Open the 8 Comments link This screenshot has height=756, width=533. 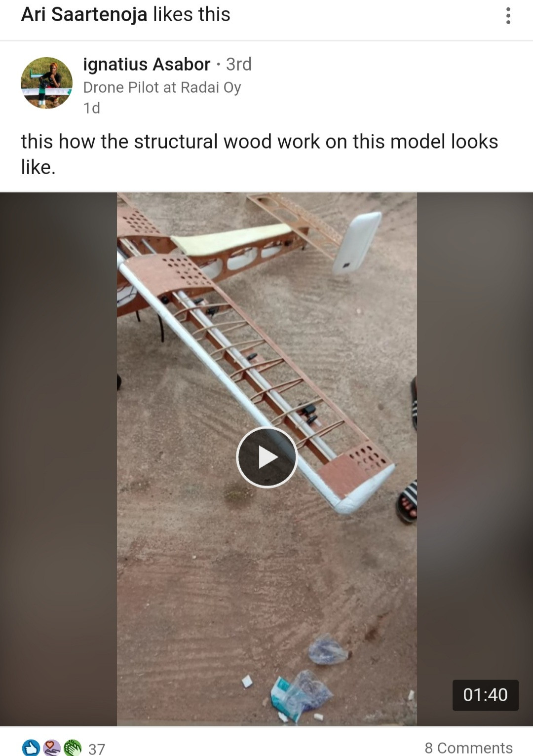(x=468, y=748)
